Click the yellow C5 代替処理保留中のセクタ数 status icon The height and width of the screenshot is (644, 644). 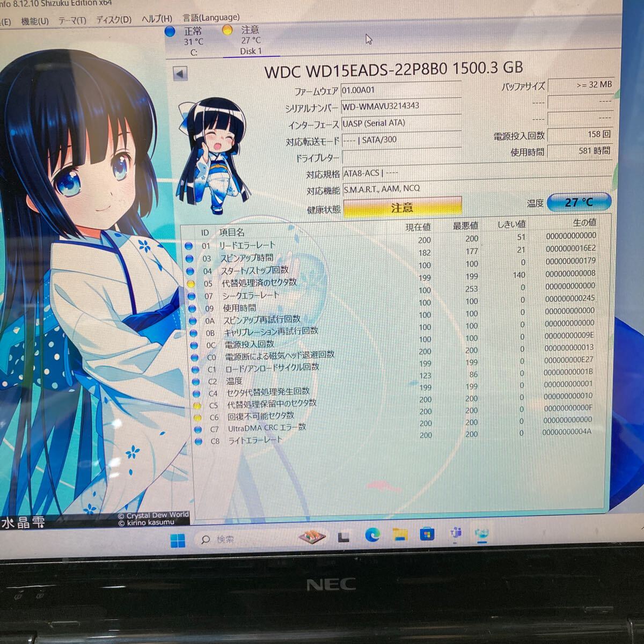pos(196,405)
